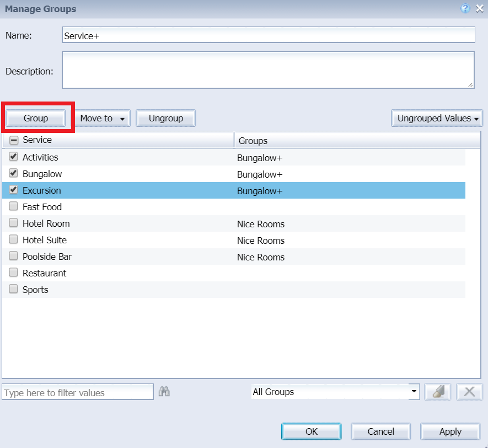This screenshot has height=448, width=488.
Task: Enable the Hotel Suite checkbox
Action: tap(14, 240)
